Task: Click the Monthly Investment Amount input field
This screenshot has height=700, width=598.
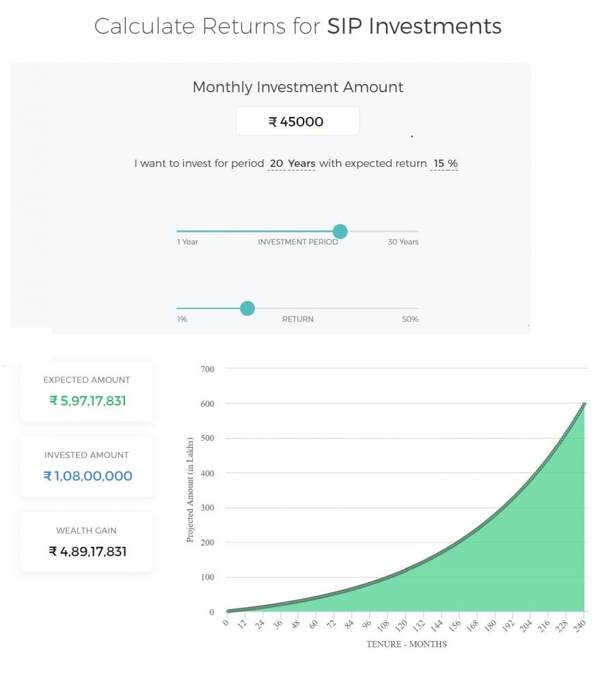Action: tap(297, 122)
